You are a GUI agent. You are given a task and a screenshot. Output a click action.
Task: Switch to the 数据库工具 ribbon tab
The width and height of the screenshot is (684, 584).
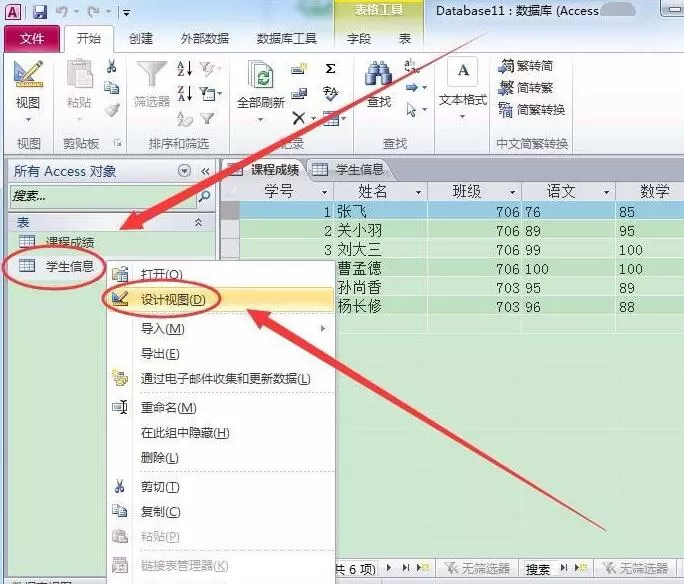point(286,39)
